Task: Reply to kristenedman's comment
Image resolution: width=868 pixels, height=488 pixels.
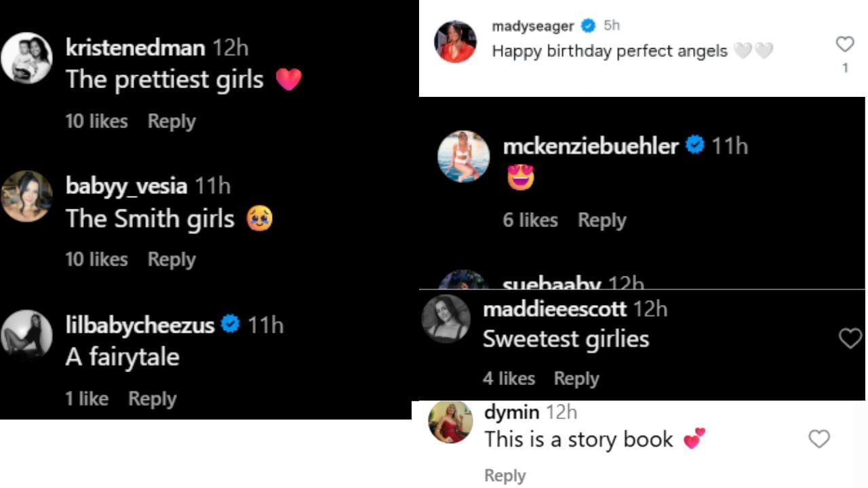Action: coord(172,121)
